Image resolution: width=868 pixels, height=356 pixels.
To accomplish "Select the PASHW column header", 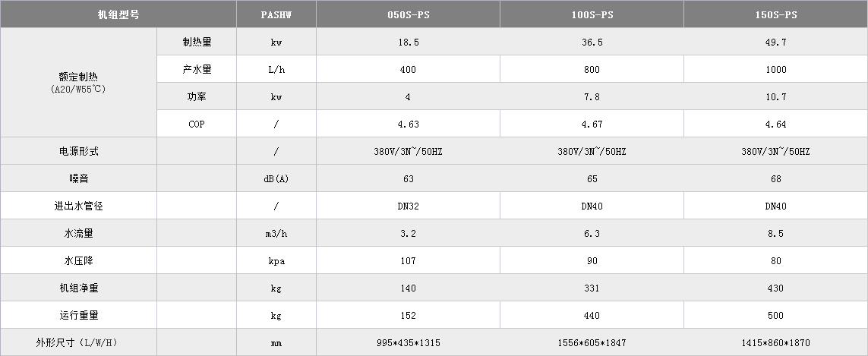I will click(x=276, y=14).
